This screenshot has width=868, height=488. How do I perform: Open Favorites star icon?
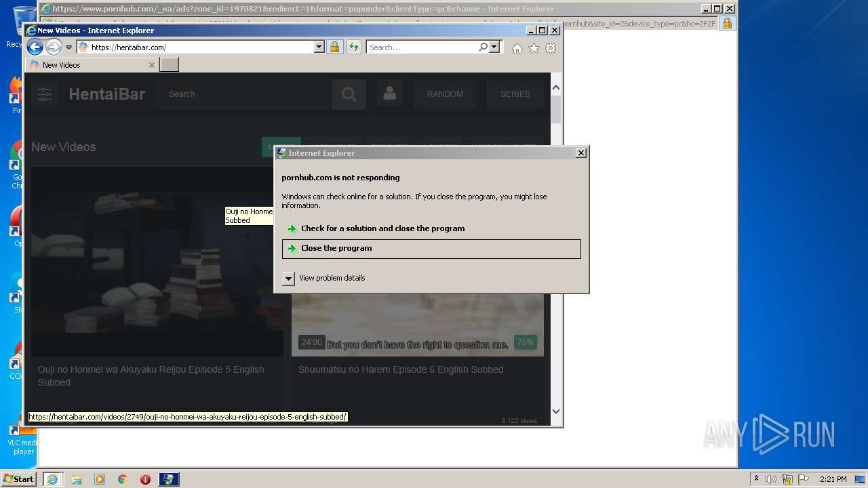pyautogui.click(x=534, y=48)
